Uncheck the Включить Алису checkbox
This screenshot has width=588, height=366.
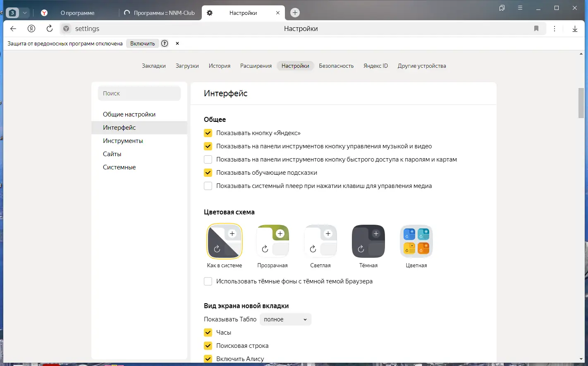point(208,359)
